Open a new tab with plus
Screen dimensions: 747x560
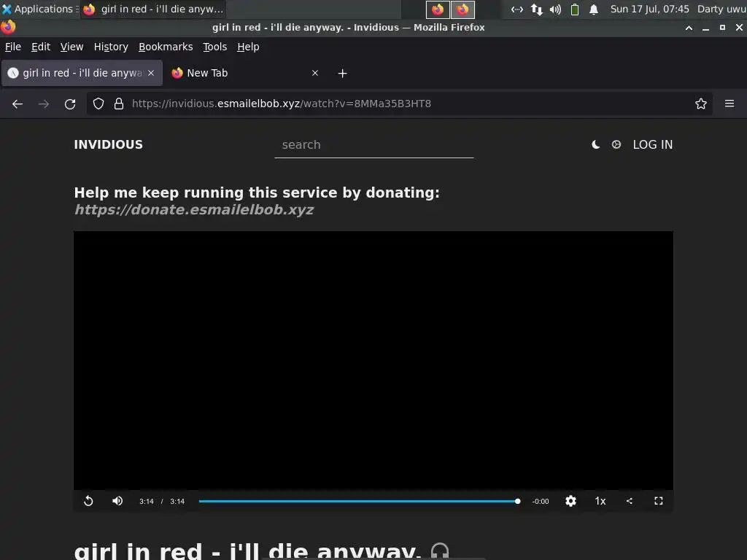tap(342, 74)
